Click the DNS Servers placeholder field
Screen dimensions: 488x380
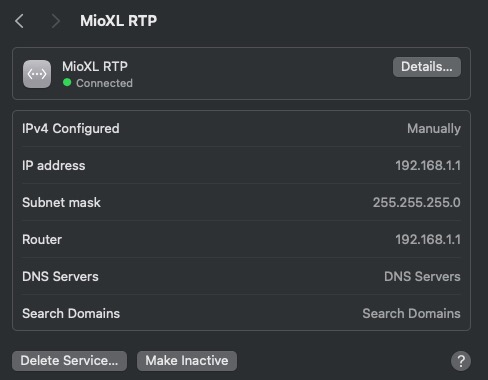(x=422, y=277)
